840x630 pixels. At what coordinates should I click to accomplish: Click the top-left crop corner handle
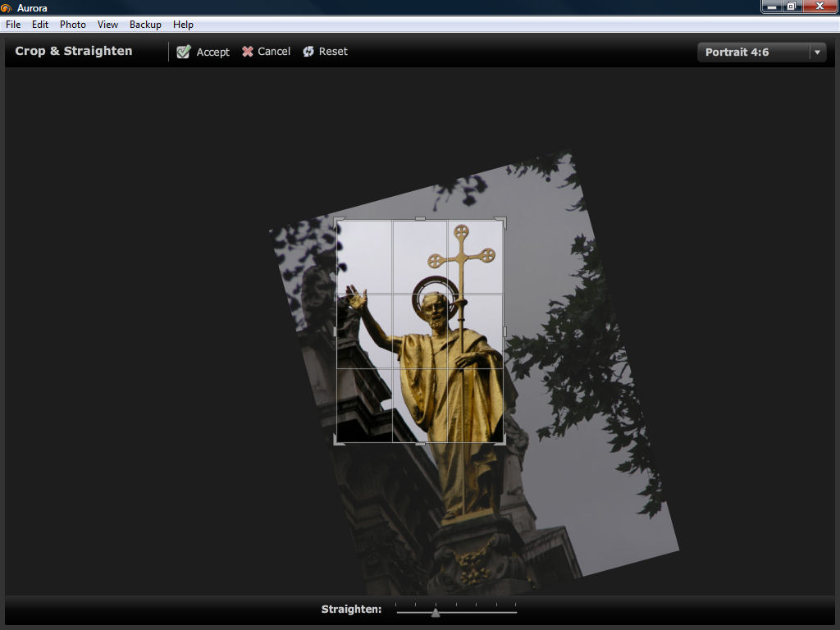(x=337, y=220)
